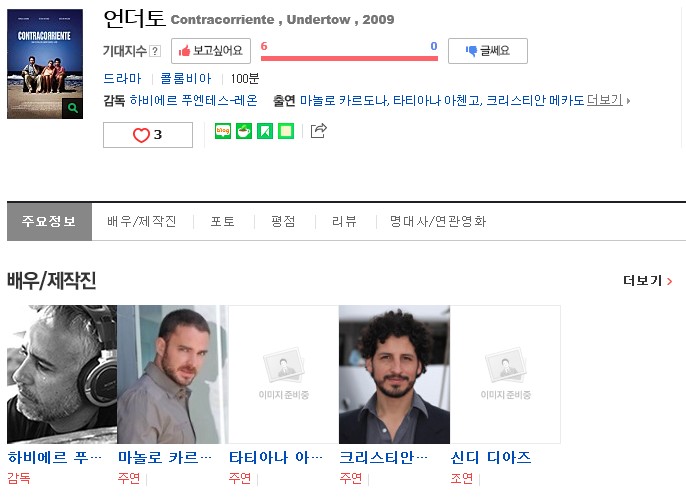Image resolution: width=686 pixels, height=501 pixels.
Task: Click the small arrow after the cast 더보기
Action: coord(628,101)
